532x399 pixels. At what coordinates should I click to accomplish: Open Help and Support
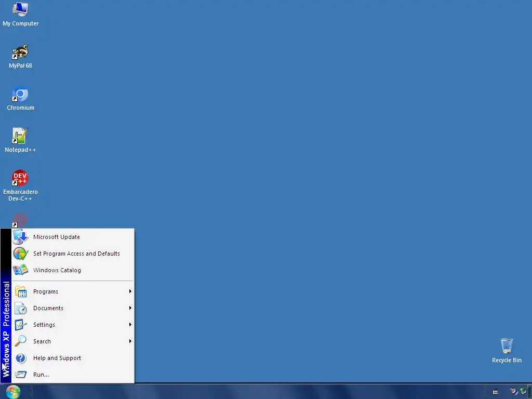[x=73, y=358]
